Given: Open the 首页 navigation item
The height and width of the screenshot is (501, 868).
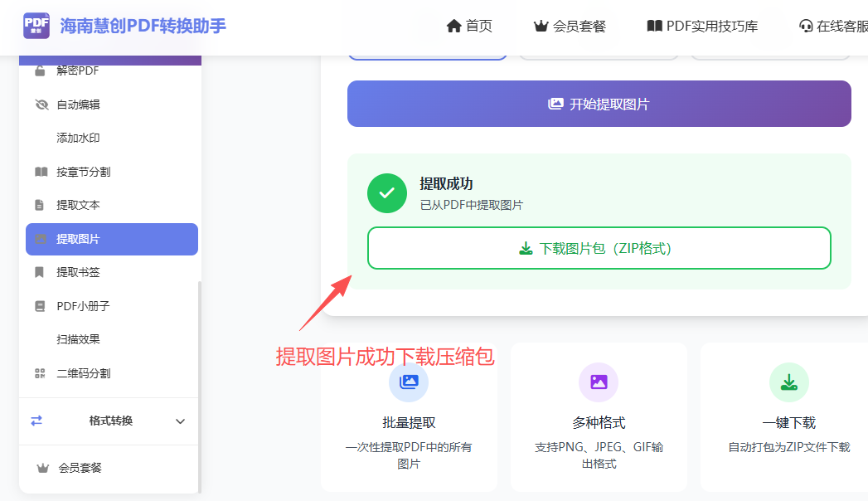Looking at the screenshot, I should (469, 26).
